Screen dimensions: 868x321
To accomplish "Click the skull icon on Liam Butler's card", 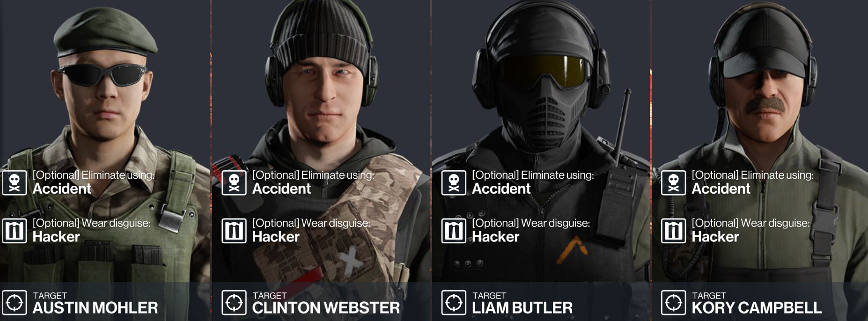I will tap(454, 183).
